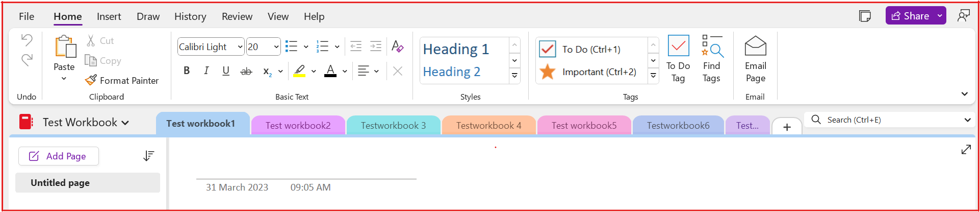
Task: Click the search magnifier icon
Action: (x=816, y=120)
